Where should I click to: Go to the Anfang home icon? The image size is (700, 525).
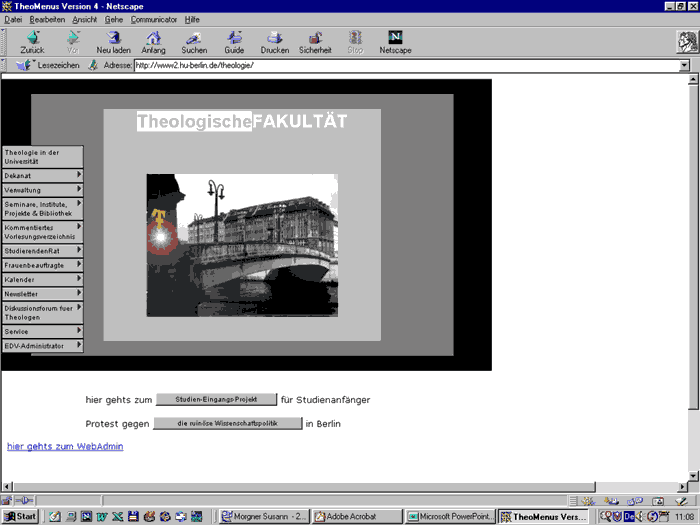[x=153, y=38]
